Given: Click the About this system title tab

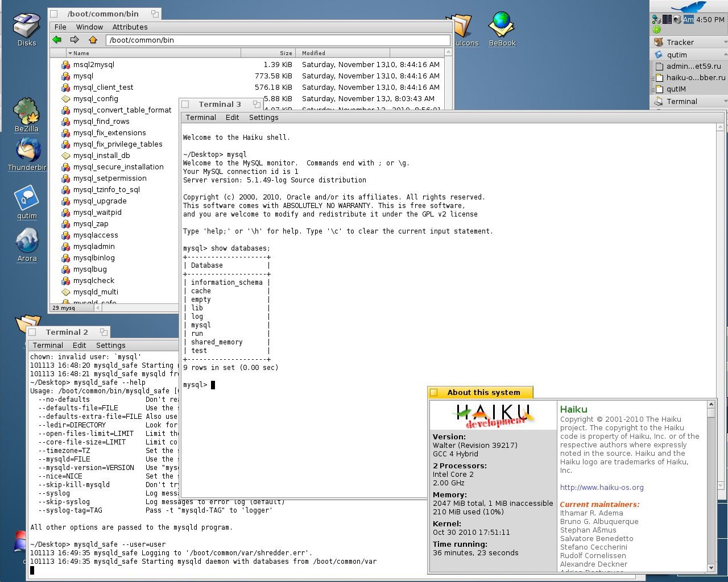Looking at the screenshot, I should pos(480,392).
